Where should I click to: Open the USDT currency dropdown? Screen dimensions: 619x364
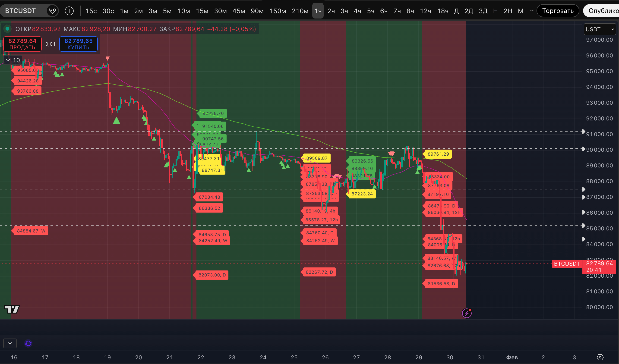click(600, 29)
